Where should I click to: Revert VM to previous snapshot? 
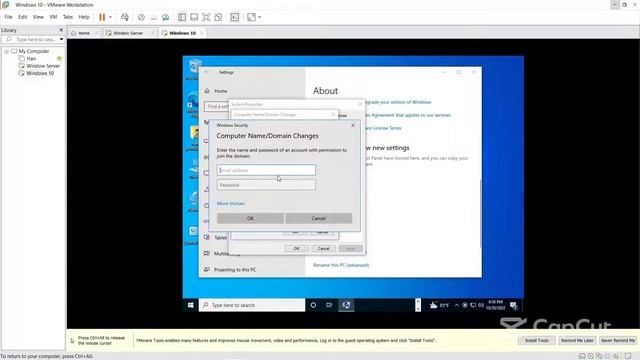click(153, 17)
